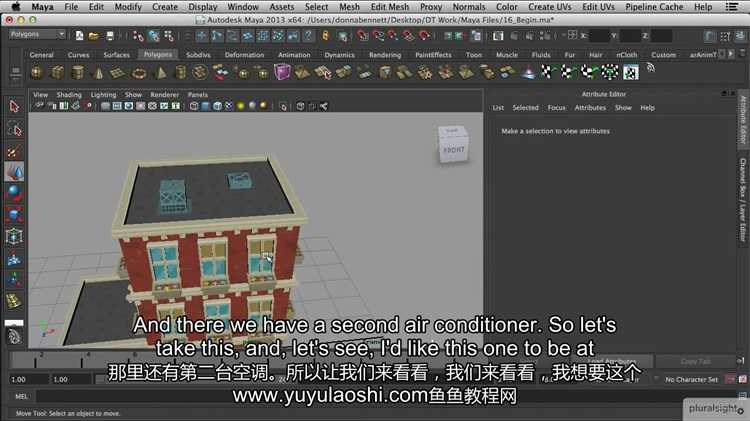Toggle use all lights in the viewport toolbar
This screenshot has height=421, width=750.
(x=241, y=106)
